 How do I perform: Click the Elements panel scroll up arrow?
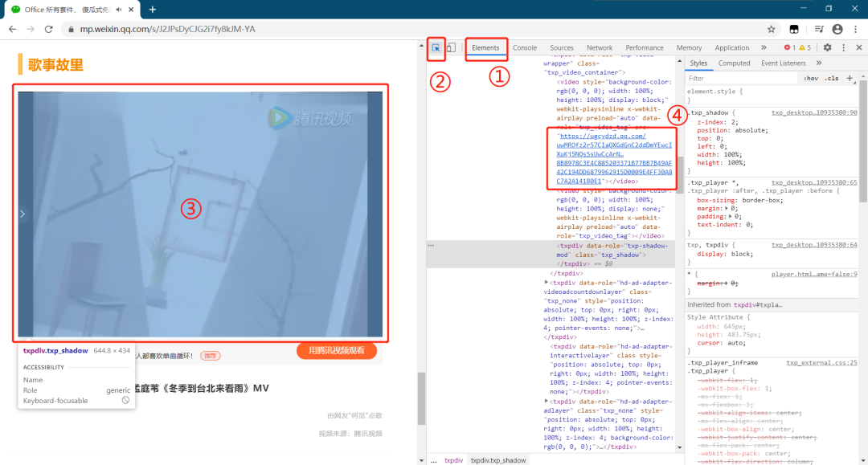click(x=680, y=61)
